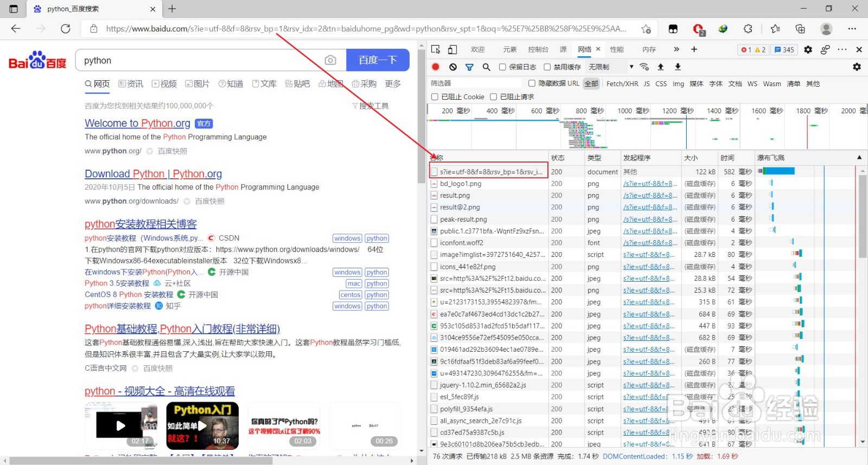This screenshot has height=465, width=868.
Task: Play the Python入门 video thumbnail
Action: pyautogui.click(x=202, y=425)
